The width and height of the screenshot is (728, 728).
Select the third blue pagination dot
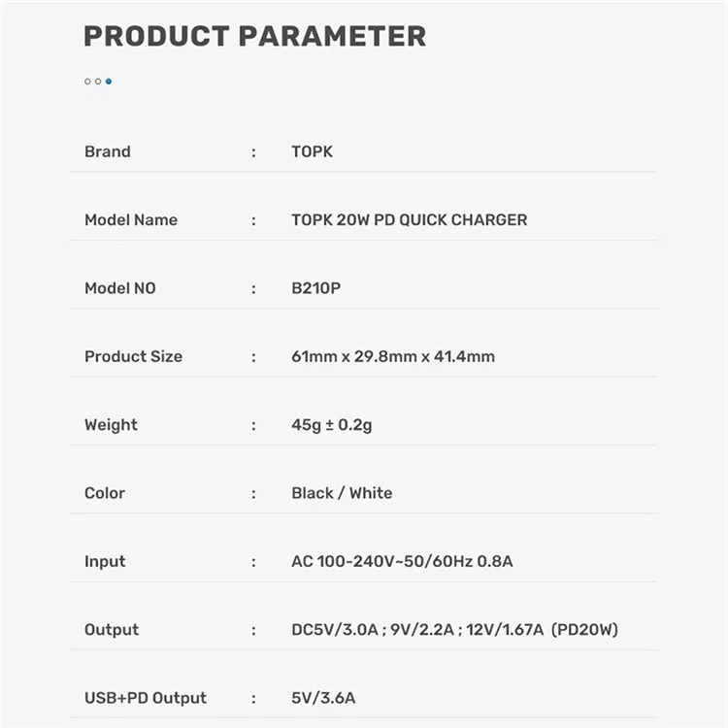(x=109, y=82)
